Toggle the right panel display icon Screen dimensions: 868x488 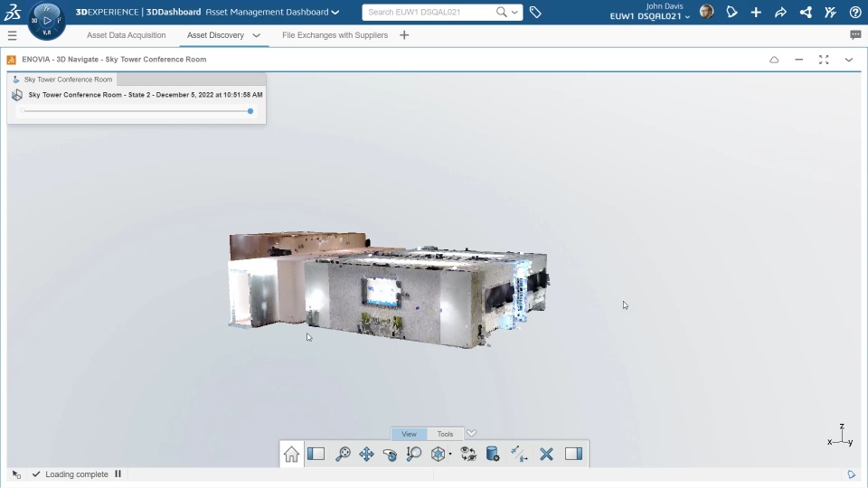(x=573, y=455)
